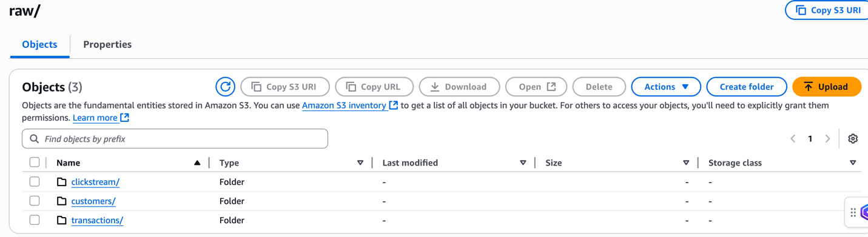
Task: Open the customers/ folder link
Action: [93, 201]
